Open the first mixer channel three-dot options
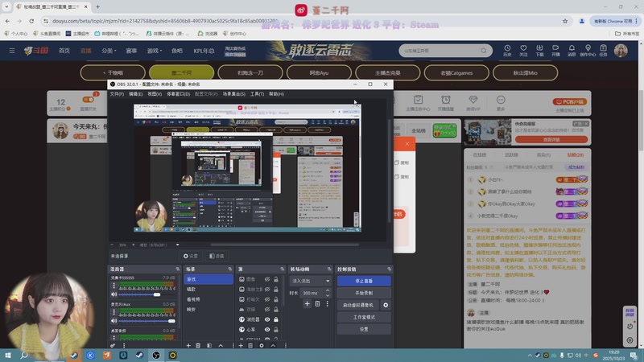The width and height of the screenshot is (644, 362). [x=114, y=286]
